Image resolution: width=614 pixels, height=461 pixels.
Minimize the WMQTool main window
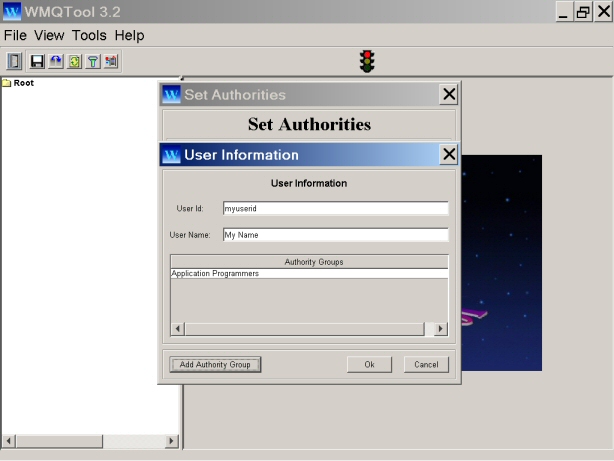click(x=563, y=12)
